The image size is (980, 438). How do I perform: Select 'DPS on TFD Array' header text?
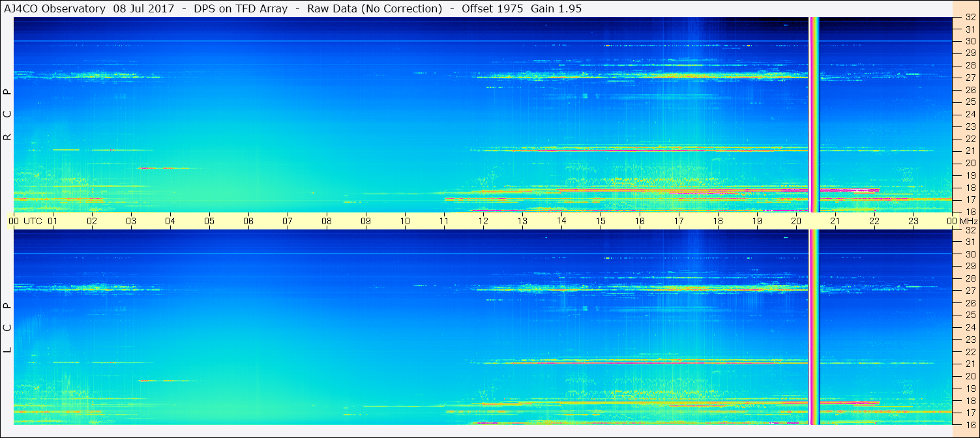241,8
